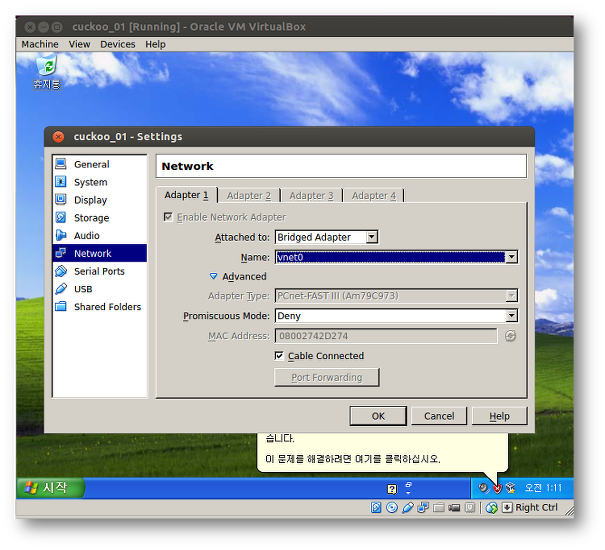The width and height of the screenshot is (605, 550).
Task: Open the Help menu in VirtualBox window
Action: (155, 44)
